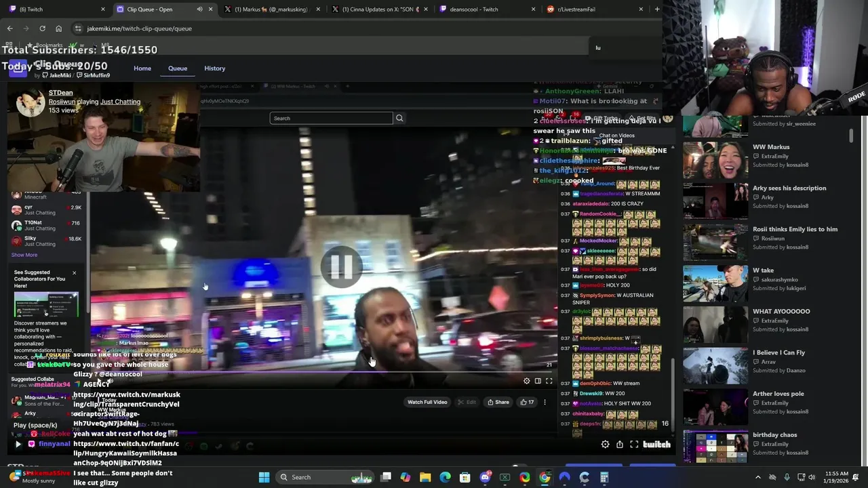Image resolution: width=868 pixels, height=488 pixels.
Task: Click the magnifier search button
Action: [x=399, y=118]
